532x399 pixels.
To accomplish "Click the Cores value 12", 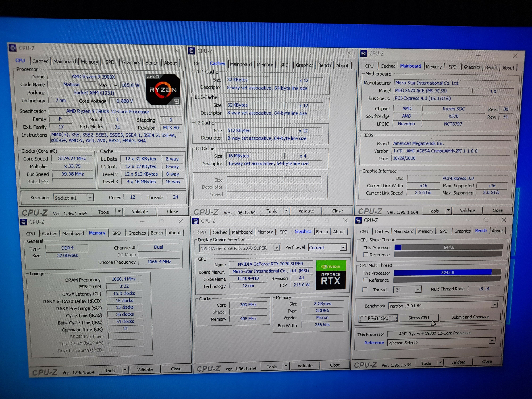I will pos(132,197).
